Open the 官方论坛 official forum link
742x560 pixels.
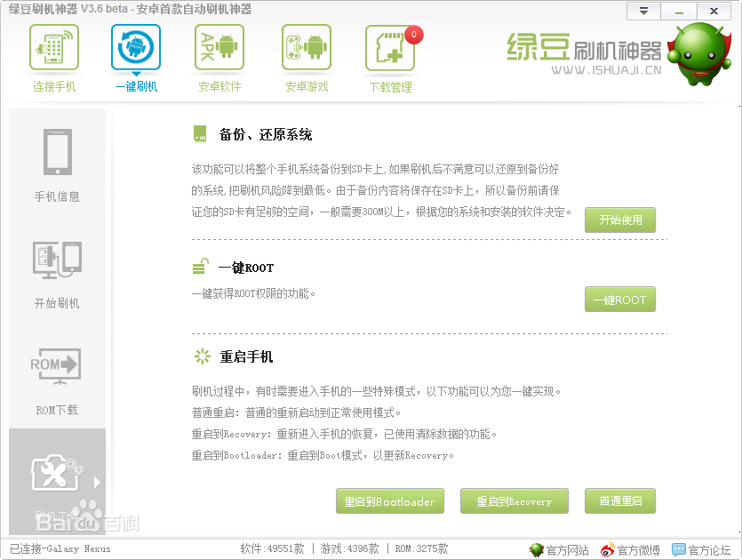pyautogui.click(x=701, y=550)
